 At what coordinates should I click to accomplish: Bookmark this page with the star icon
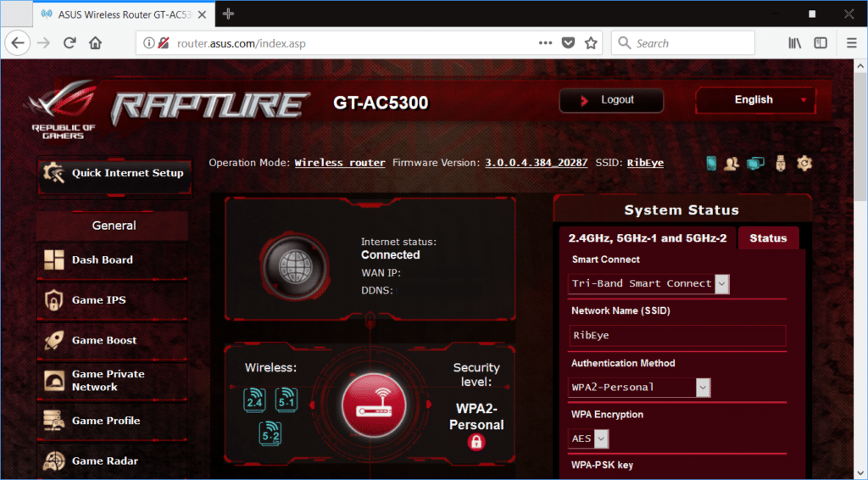(591, 43)
